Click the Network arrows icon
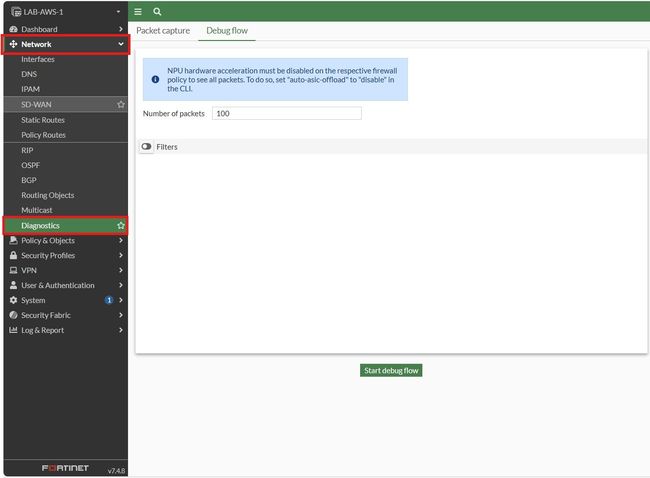The height and width of the screenshot is (478, 650). (x=13, y=44)
